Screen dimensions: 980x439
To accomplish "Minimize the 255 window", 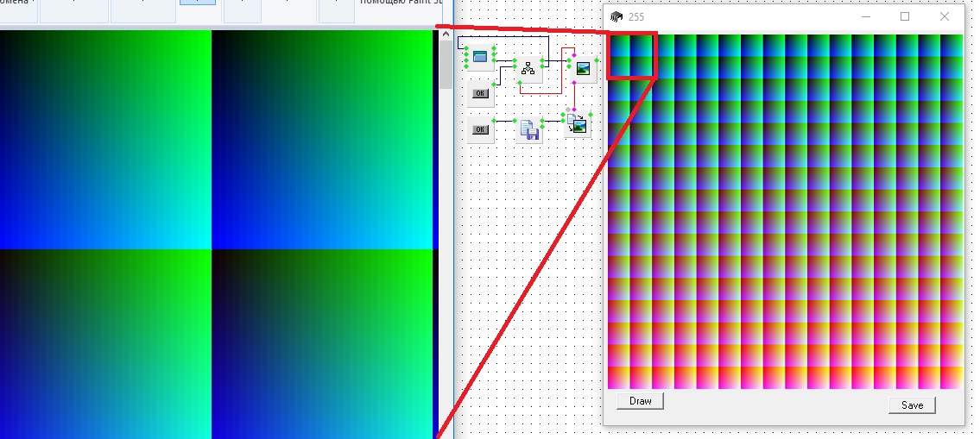I will [866, 16].
